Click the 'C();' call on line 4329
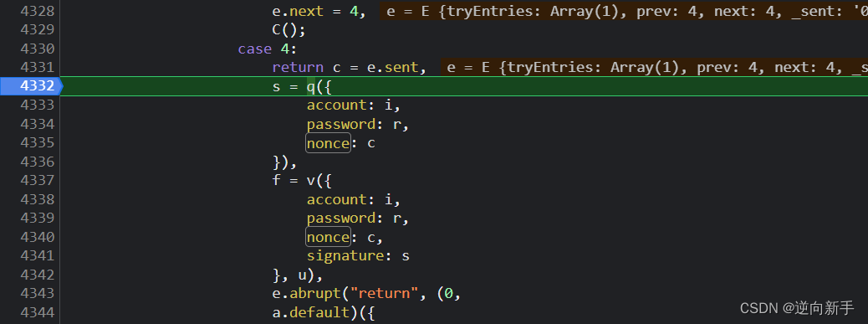 click(289, 30)
